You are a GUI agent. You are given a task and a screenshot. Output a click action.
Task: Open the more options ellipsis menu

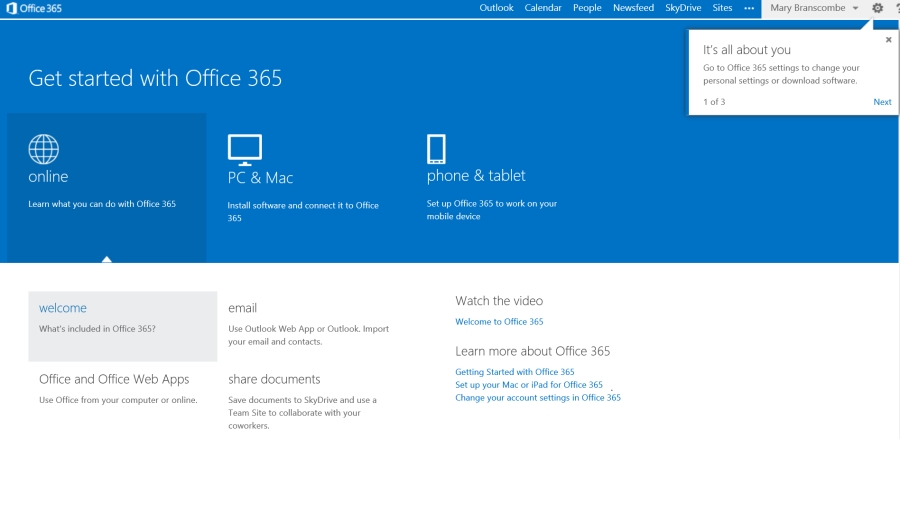point(749,8)
